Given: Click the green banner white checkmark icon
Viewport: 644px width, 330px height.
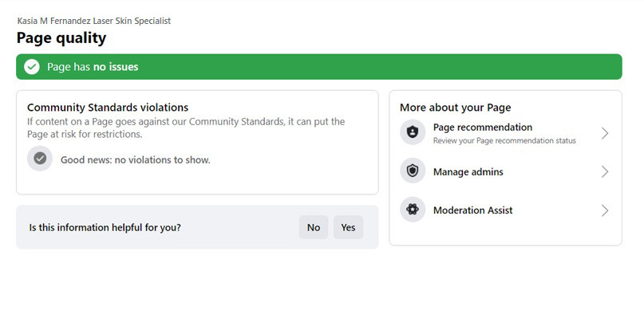Looking at the screenshot, I should (x=32, y=67).
